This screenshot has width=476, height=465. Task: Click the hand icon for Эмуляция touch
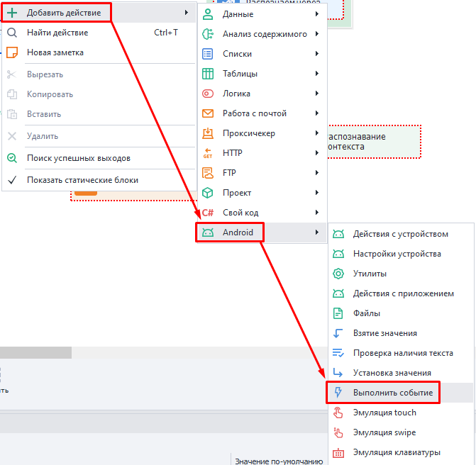tap(338, 413)
